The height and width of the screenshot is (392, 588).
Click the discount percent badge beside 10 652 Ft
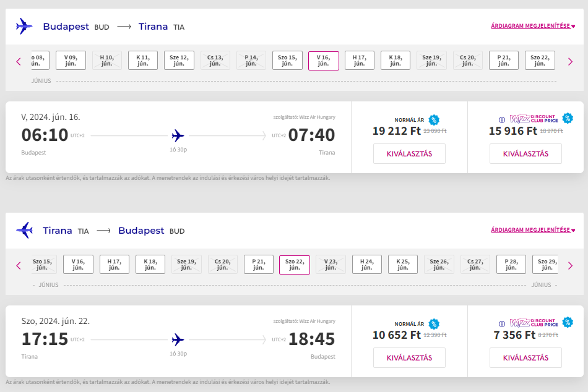[x=434, y=324]
